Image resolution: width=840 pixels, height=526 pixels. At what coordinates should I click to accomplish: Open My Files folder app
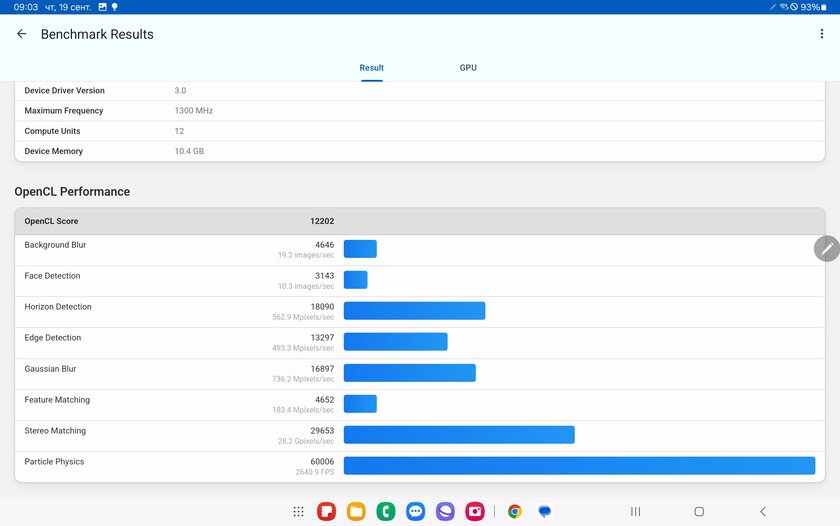(x=356, y=512)
